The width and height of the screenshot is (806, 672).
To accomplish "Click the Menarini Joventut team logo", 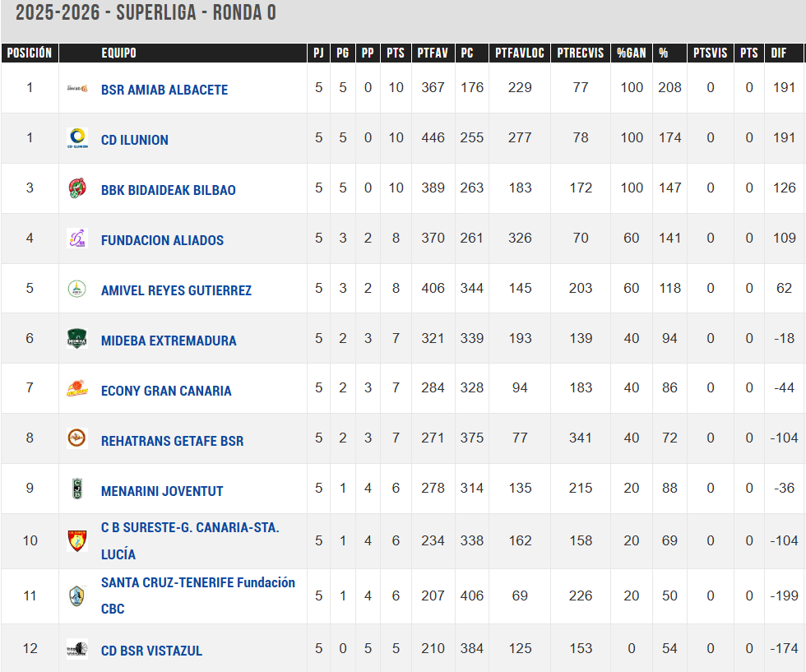I will click(x=77, y=489).
